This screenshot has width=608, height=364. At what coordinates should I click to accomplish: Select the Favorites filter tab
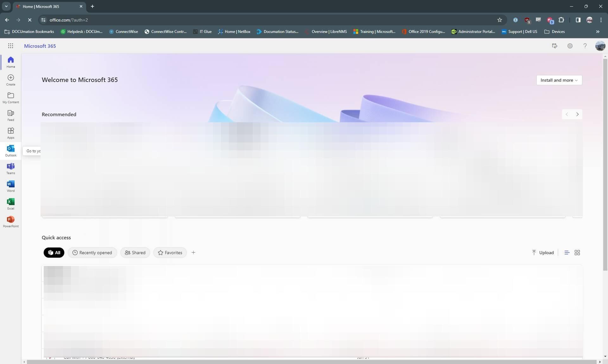170,253
